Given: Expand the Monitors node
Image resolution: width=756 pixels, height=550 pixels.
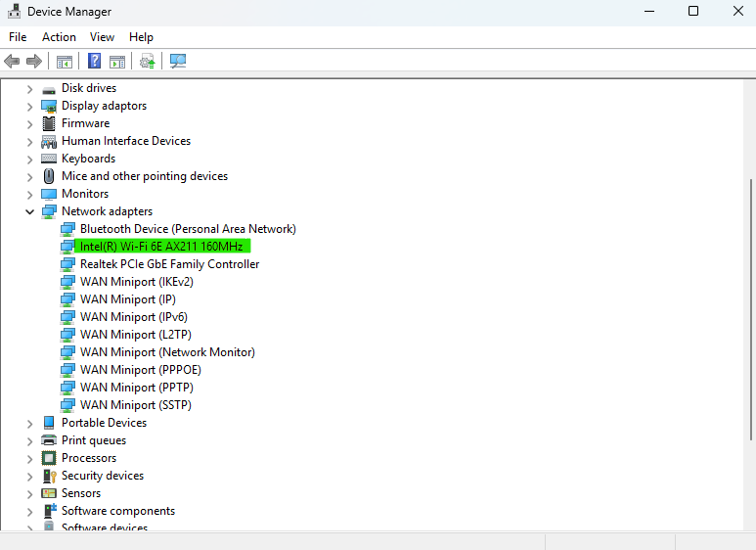Looking at the screenshot, I should pyautogui.click(x=30, y=195).
